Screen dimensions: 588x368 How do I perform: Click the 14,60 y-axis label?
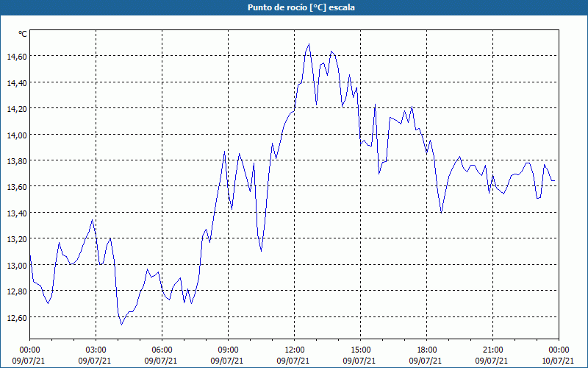[x=17, y=57]
